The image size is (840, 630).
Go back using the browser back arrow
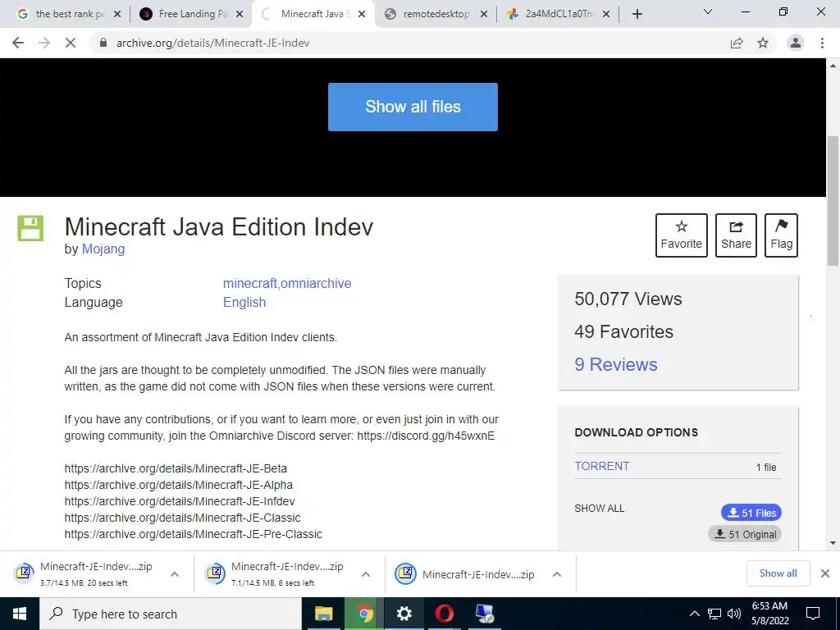pos(18,43)
